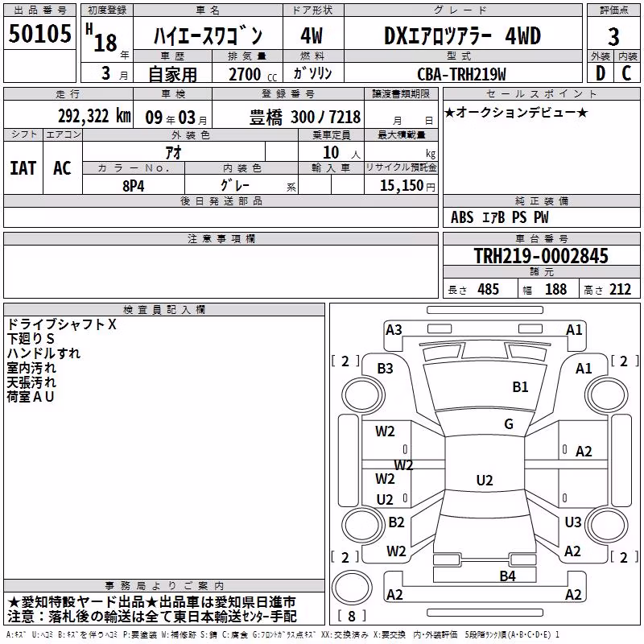
Task: Click the lot number 50105
Action: [39, 33]
